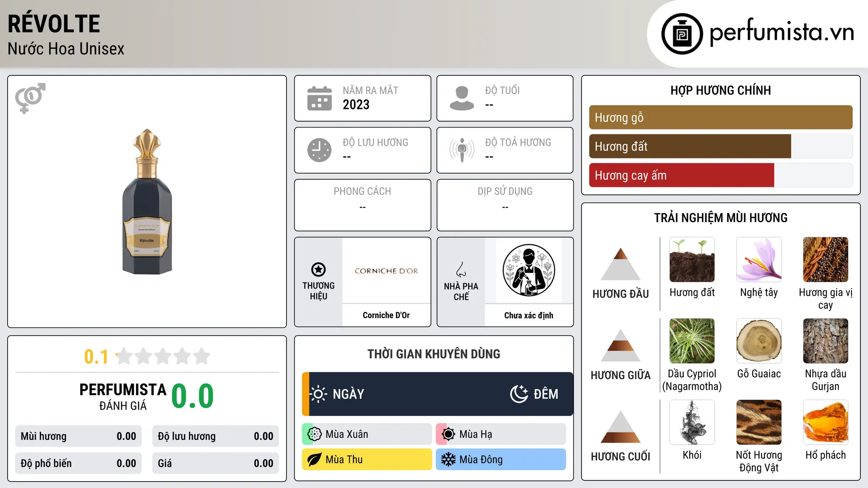This screenshot has width=868, height=488.
Task: Click the leaf icon for Mùa Thu
Action: click(x=314, y=460)
